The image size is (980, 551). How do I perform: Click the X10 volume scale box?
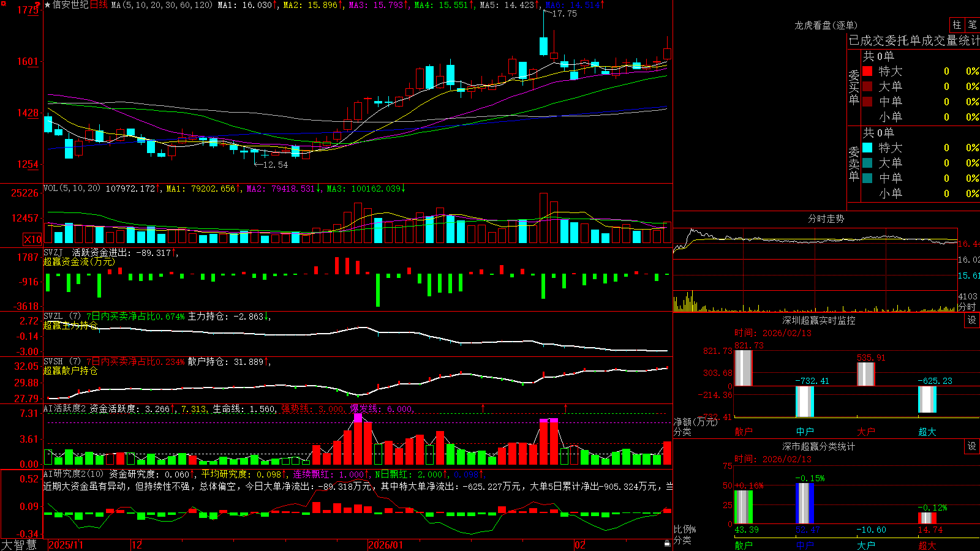32,239
